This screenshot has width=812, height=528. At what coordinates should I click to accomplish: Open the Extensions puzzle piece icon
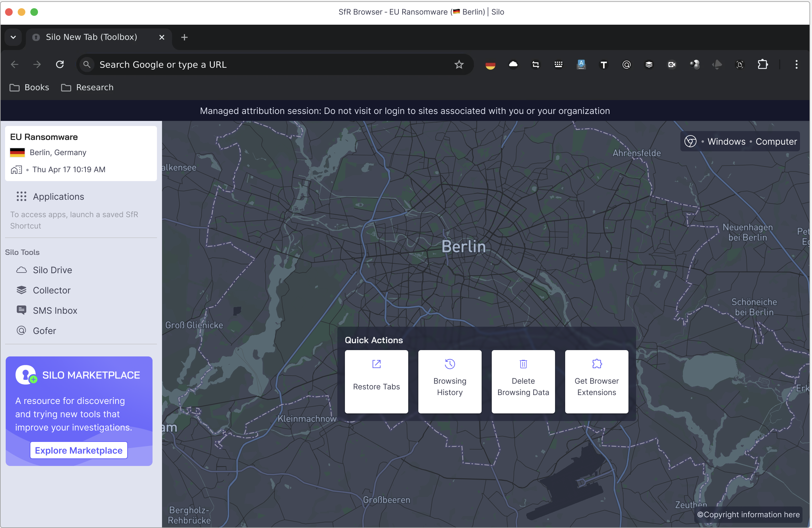[763, 65]
